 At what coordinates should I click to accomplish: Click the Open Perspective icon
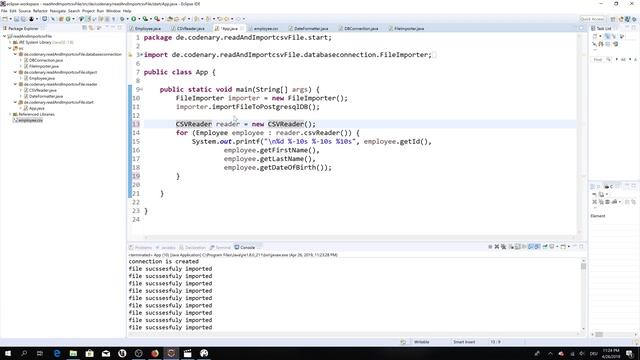click(613, 19)
